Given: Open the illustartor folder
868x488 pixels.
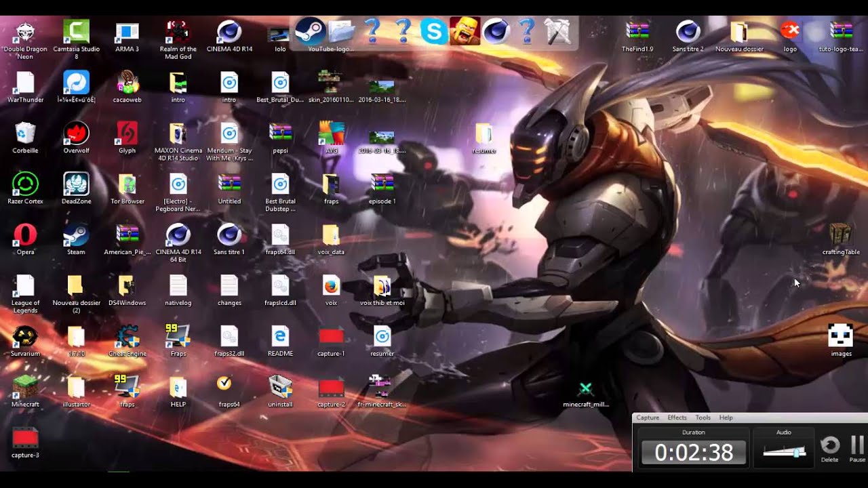Looking at the screenshot, I should [x=76, y=388].
